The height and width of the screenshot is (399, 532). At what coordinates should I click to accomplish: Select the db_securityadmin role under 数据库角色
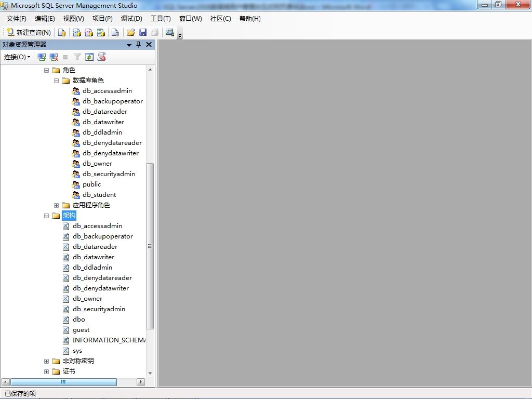tap(109, 174)
